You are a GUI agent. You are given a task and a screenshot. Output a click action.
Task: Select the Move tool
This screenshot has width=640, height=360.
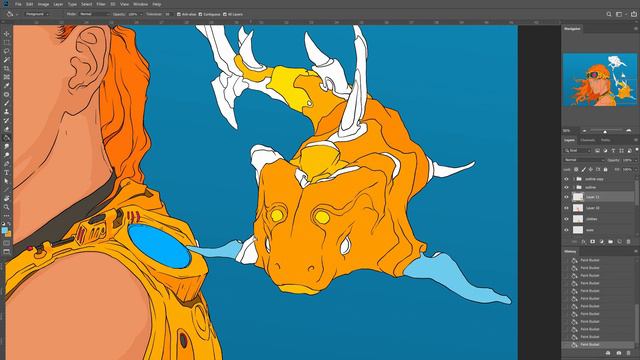(x=7, y=34)
